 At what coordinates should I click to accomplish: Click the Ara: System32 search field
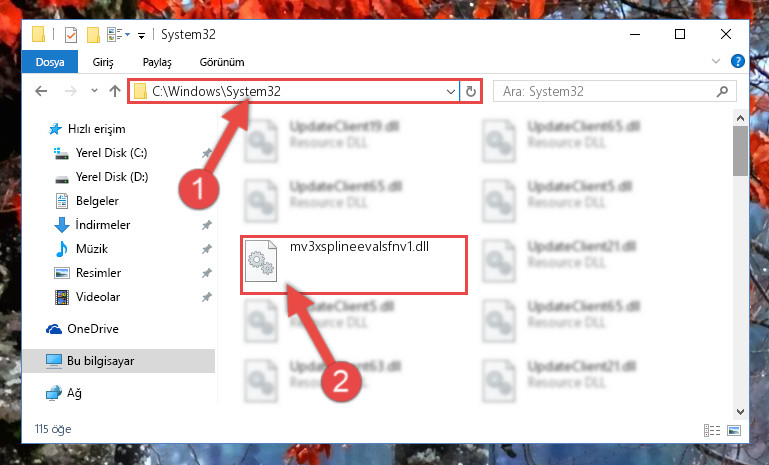(x=606, y=91)
